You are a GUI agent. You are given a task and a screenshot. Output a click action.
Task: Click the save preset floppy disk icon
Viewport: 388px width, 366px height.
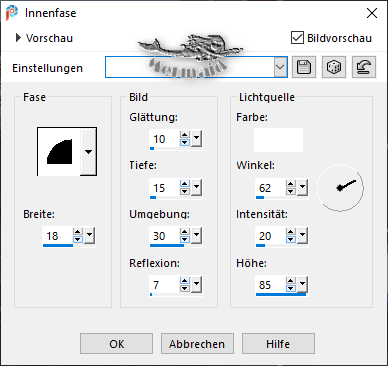click(304, 67)
